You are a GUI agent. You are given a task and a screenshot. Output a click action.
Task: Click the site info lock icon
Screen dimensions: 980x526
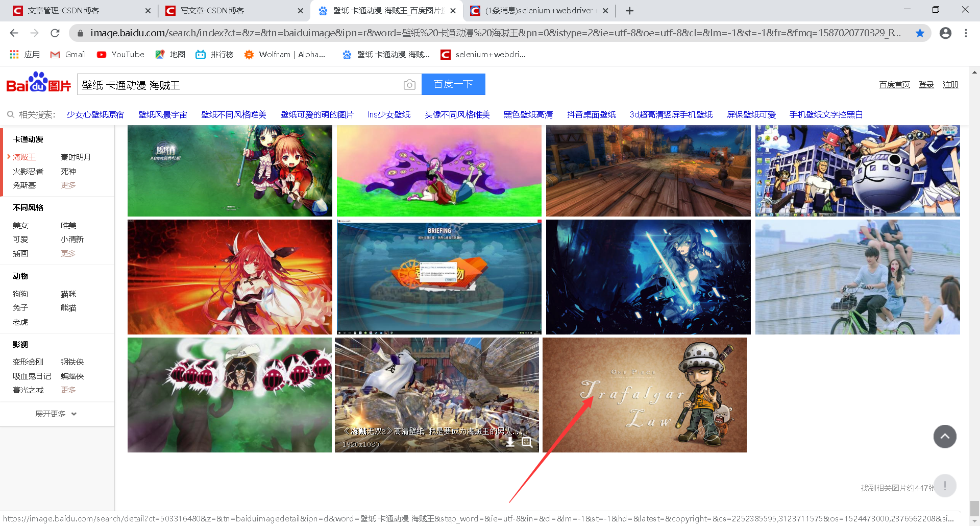point(80,33)
